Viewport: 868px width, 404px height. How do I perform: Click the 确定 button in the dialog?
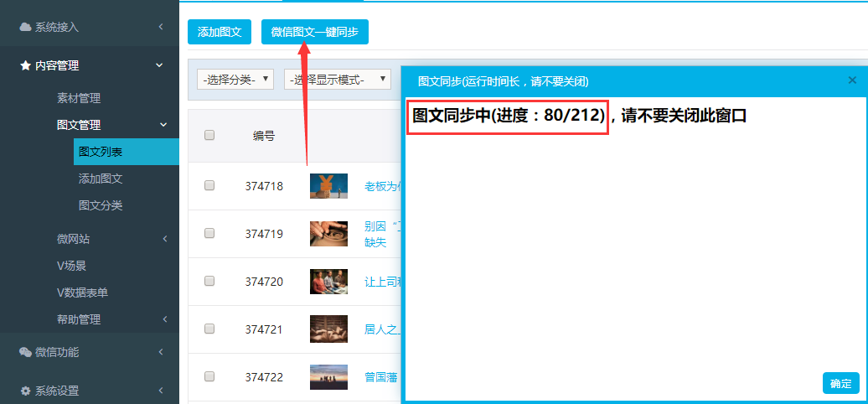click(840, 383)
